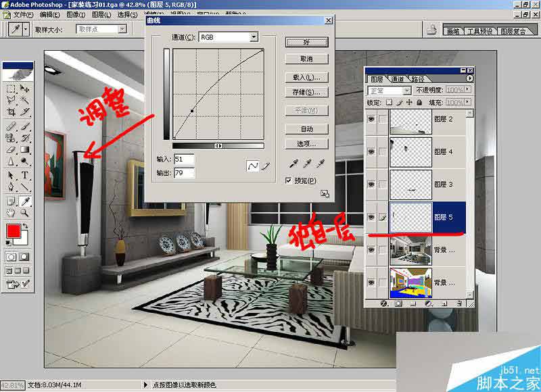Open the 不透明度 opacity arrow

(467, 89)
